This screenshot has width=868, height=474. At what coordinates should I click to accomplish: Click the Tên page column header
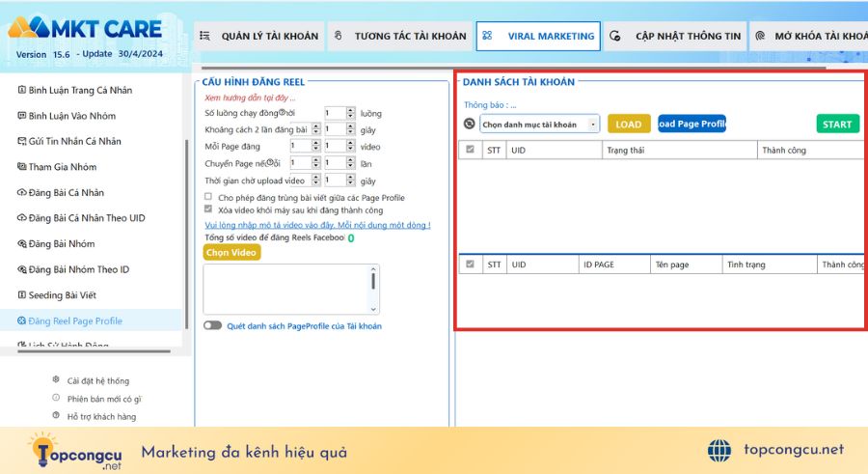pos(686,265)
